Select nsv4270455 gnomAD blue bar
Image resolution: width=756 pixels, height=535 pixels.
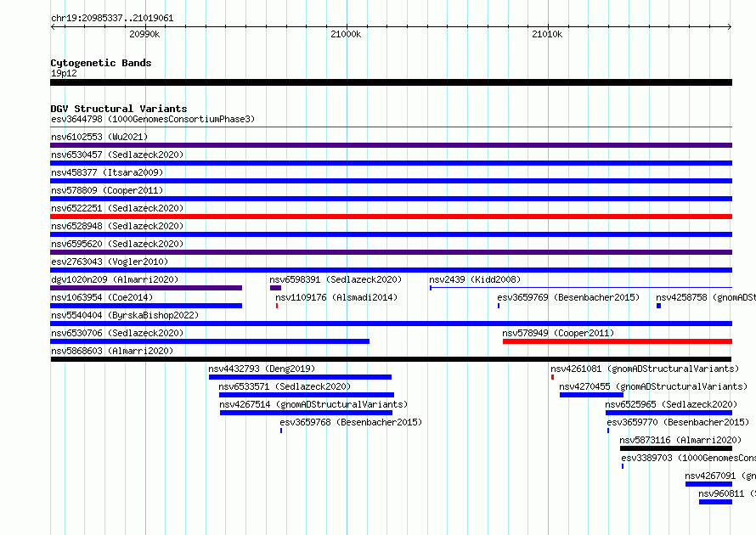point(591,395)
